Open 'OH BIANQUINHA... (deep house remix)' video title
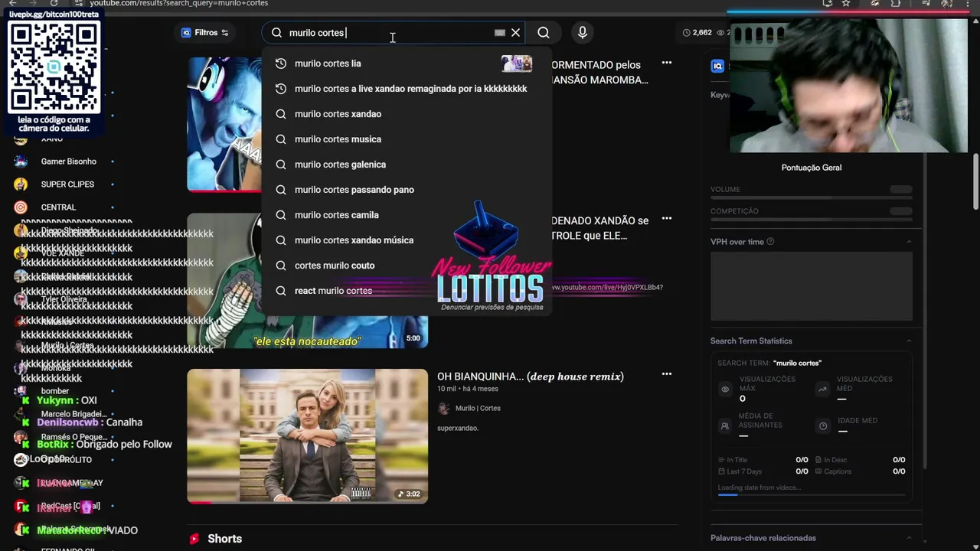Screen dimensions: 980x551 coord(531,377)
